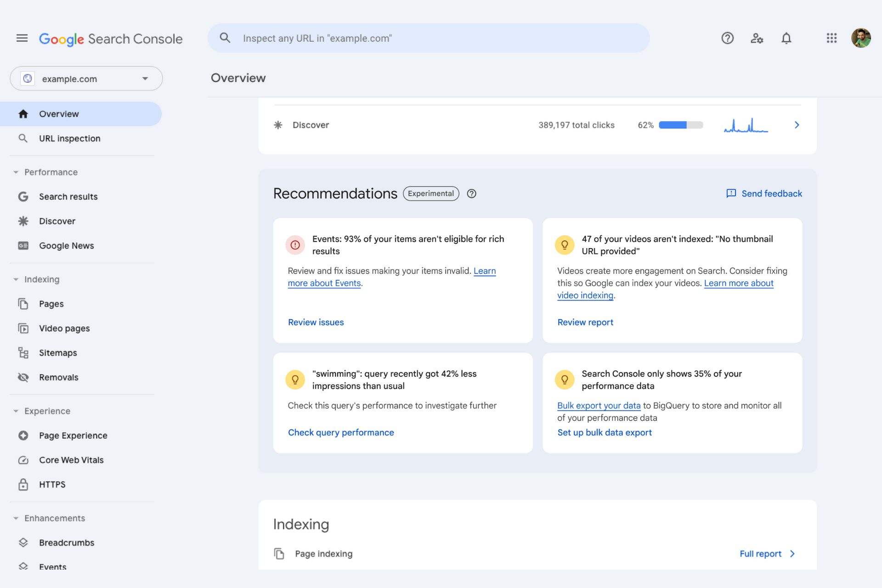The width and height of the screenshot is (882, 588).
Task: Click the Core Web Vitals icon
Action: click(x=23, y=459)
